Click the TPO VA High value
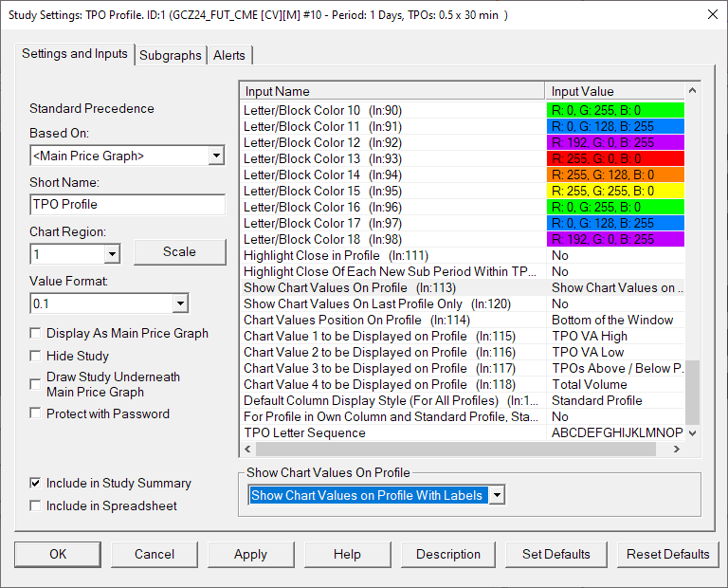The height and width of the screenshot is (588, 728). 590,336
